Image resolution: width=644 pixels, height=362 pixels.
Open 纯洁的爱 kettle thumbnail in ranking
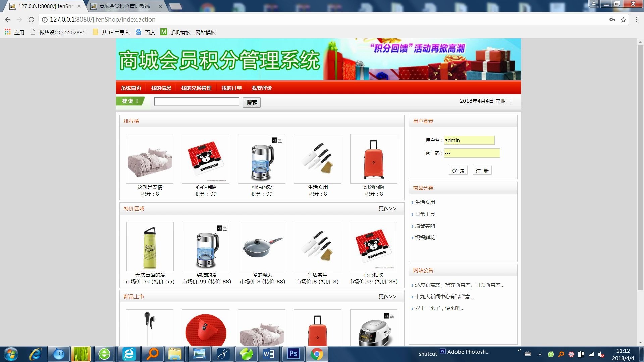(x=262, y=159)
